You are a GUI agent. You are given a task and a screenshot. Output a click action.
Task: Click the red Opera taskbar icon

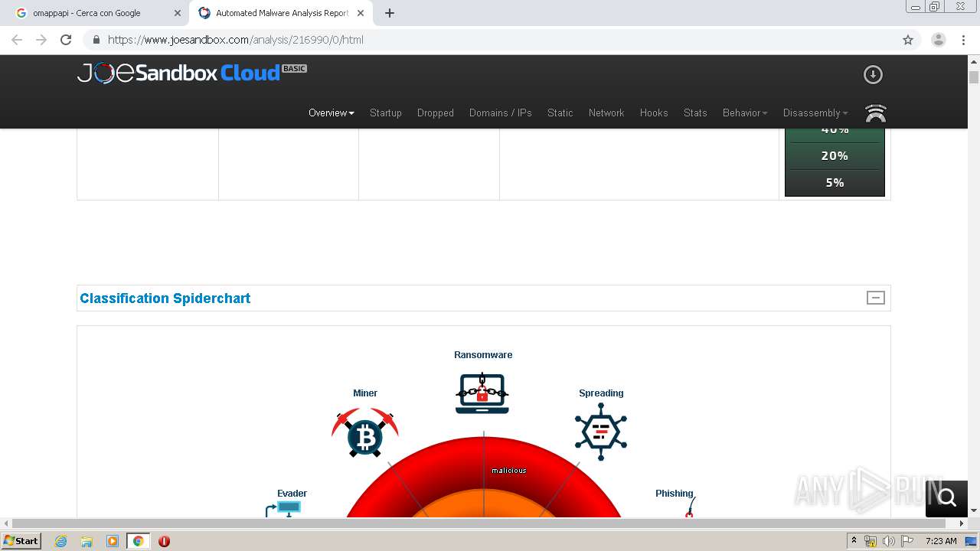click(164, 541)
